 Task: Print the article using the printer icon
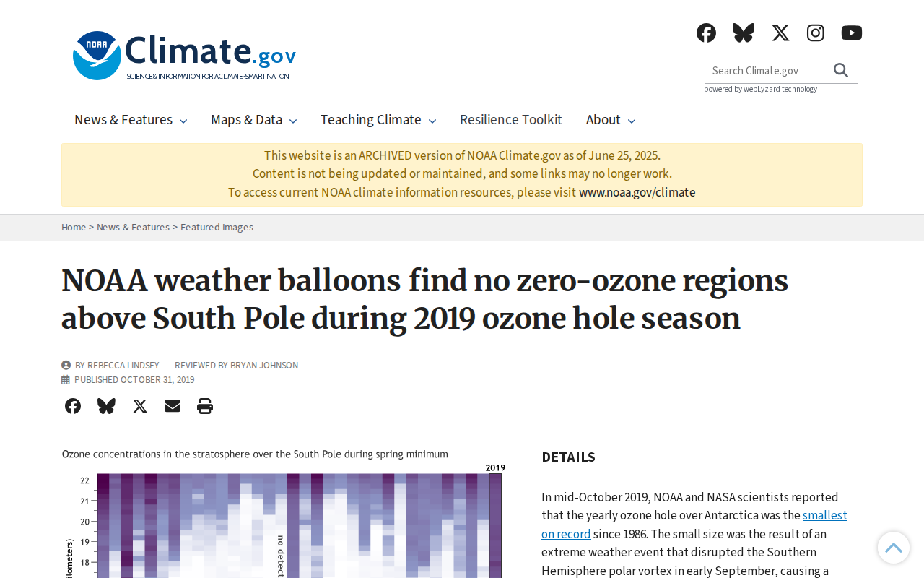pos(205,406)
